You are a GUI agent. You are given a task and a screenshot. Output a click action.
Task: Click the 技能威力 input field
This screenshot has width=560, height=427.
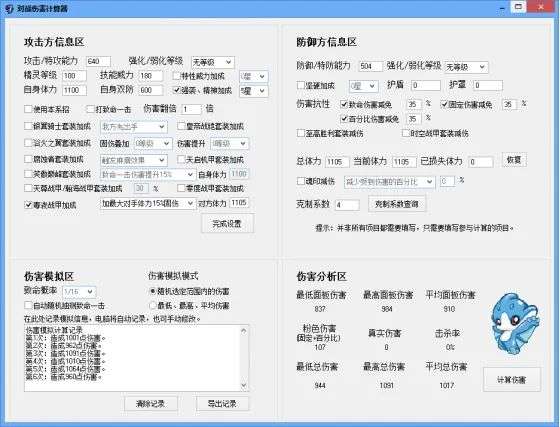[x=151, y=76]
